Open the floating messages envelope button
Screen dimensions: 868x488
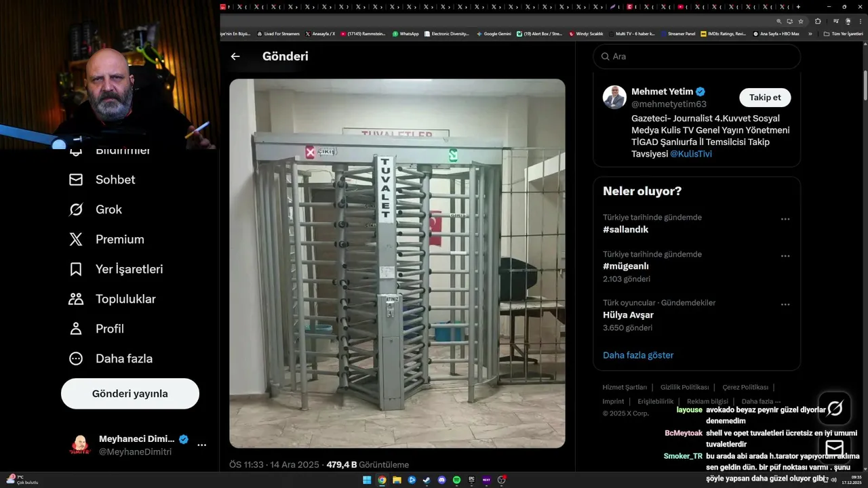835,447
